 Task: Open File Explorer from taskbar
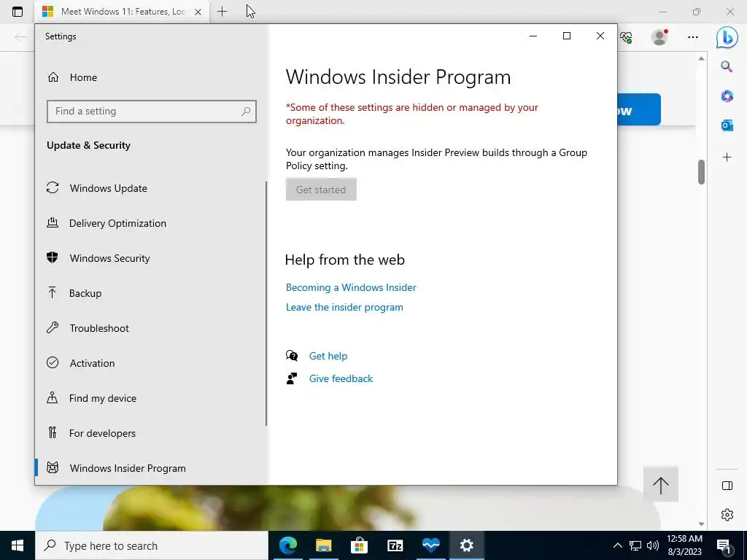pyautogui.click(x=323, y=545)
